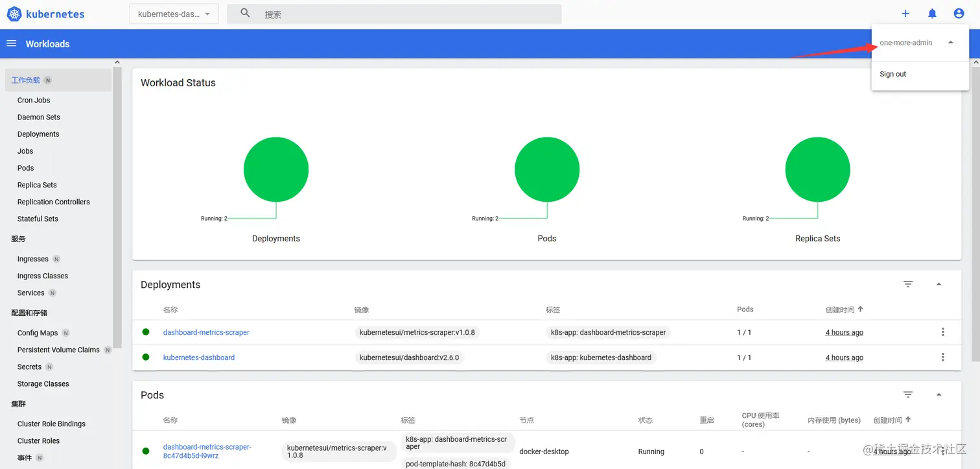Click green status dot of dashboard-metrics-scraper deployment
This screenshot has width=980, height=469.
(x=146, y=331)
